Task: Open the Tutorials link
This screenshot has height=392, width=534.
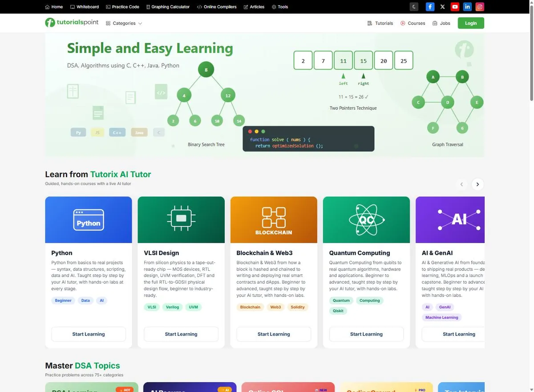Action: coord(380,23)
